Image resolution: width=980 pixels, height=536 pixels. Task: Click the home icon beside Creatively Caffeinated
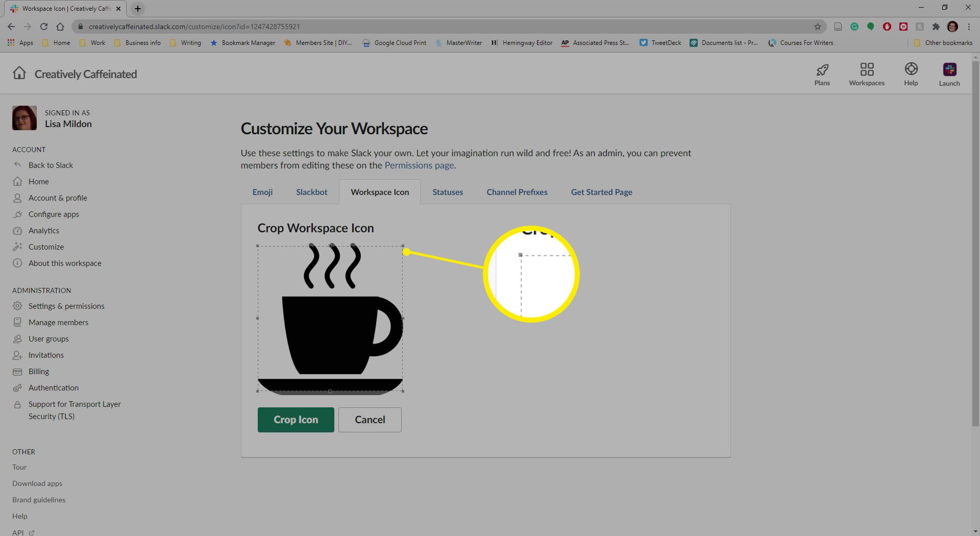point(19,74)
